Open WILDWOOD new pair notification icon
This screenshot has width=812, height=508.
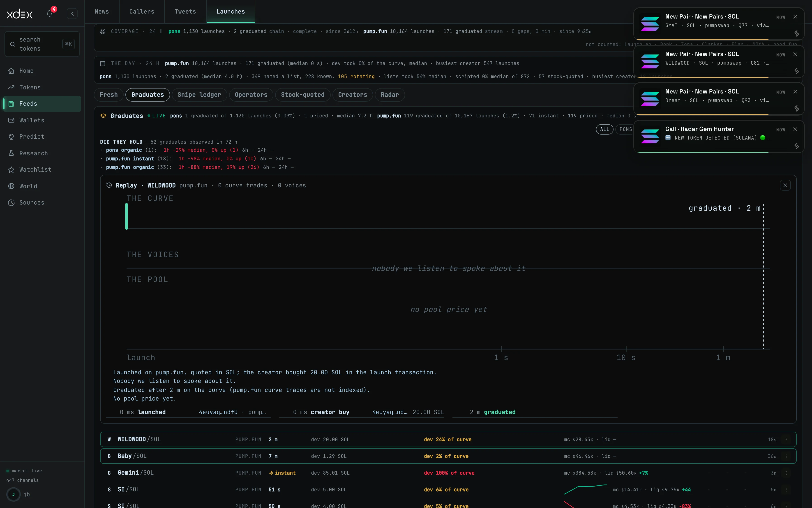coord(650,61)
